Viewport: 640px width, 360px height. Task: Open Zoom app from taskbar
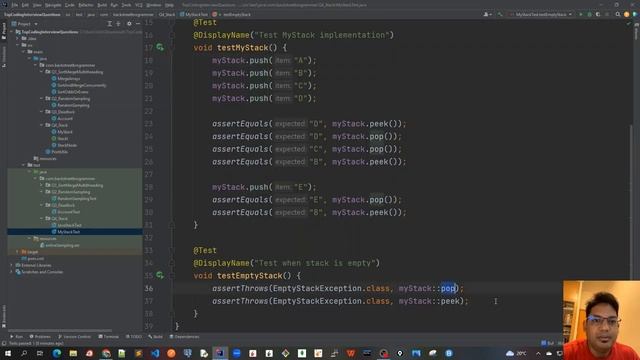pyautogui.click(x=237, y=353)
